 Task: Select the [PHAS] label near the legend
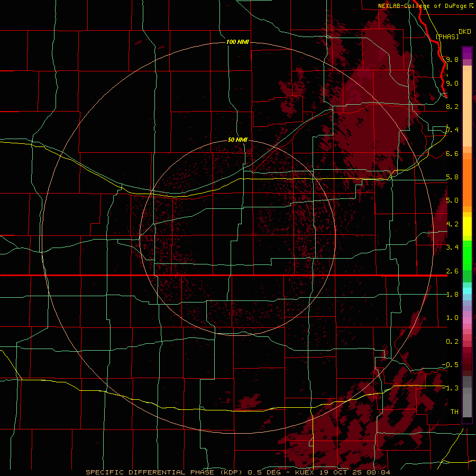tap(446, 36)
